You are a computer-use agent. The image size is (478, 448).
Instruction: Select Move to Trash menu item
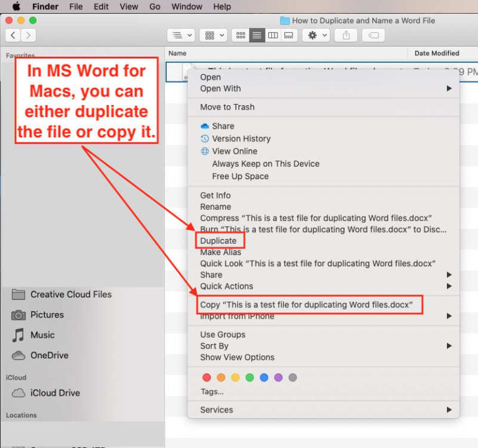227,107
